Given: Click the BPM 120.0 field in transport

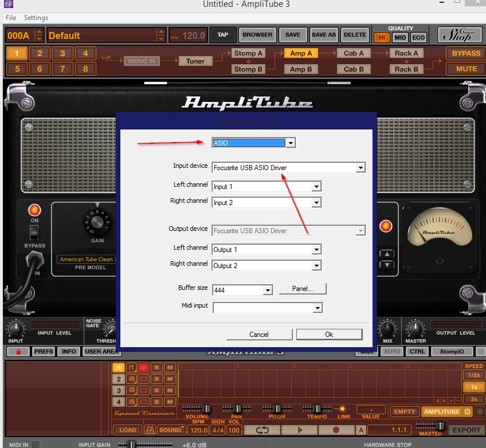Looking at the screenshot, I should [198, 430].
